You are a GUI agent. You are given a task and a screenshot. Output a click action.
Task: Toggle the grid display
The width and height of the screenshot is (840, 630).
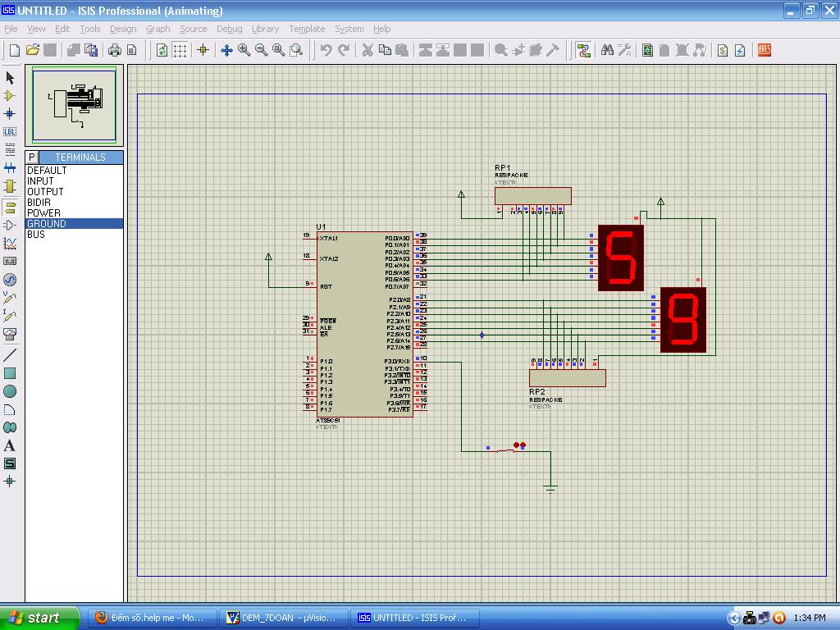[x=180, y=50]
